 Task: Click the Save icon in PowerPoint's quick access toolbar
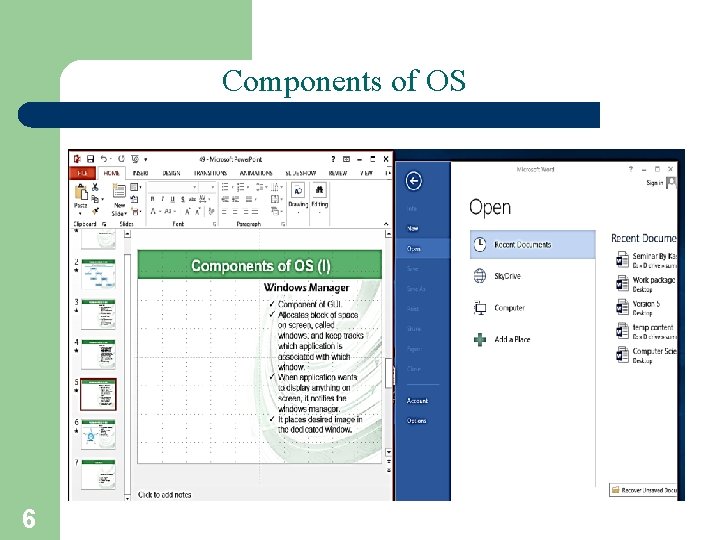[x=90, y=159]
